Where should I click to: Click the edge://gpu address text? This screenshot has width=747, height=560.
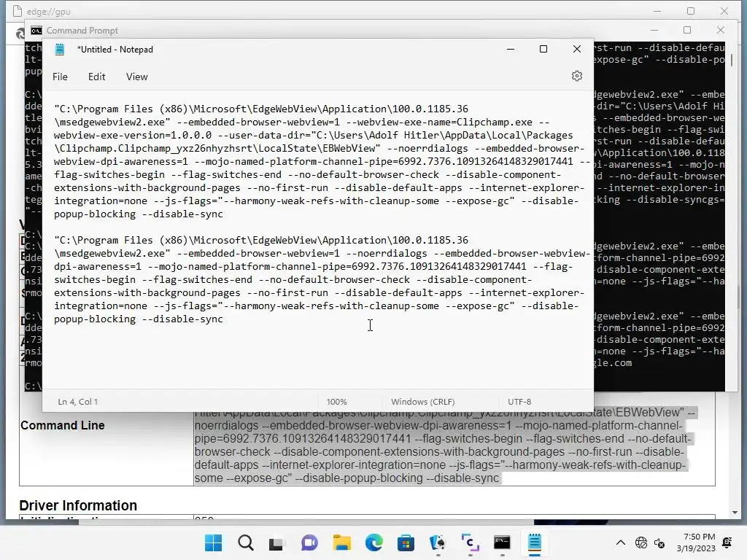pos(48,12)
